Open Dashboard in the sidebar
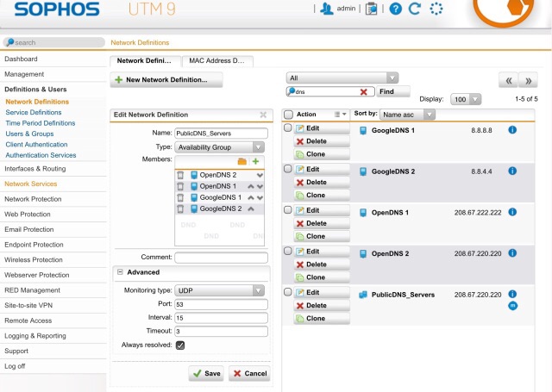This screenshot has height=392, width=552. [x=21, y=59]
